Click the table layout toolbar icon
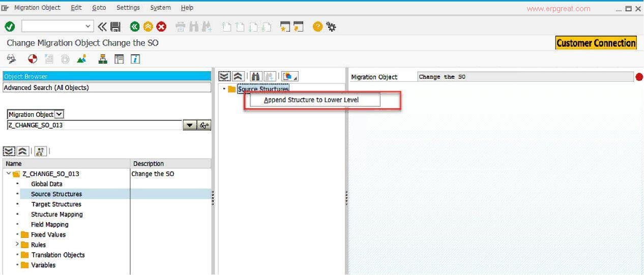Image resolution: width=644 pixels, height=275 pixels. pyautogui.click(x=119, y=59)
